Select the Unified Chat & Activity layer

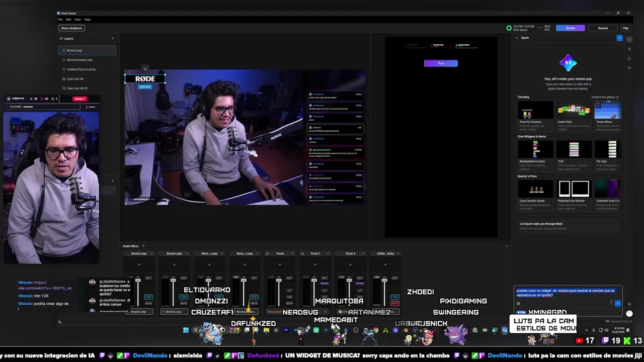pos(87,69)
